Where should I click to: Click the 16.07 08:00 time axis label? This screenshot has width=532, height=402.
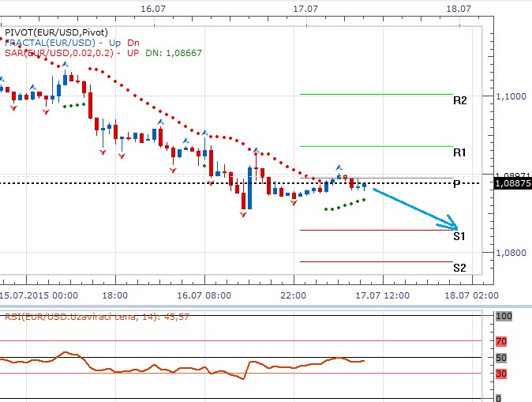pos(205,294)
